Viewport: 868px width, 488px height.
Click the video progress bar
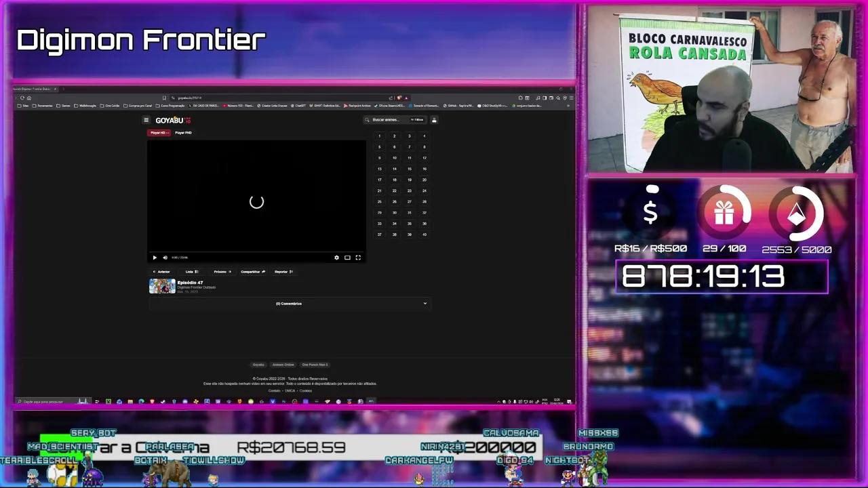pos(256,252)
